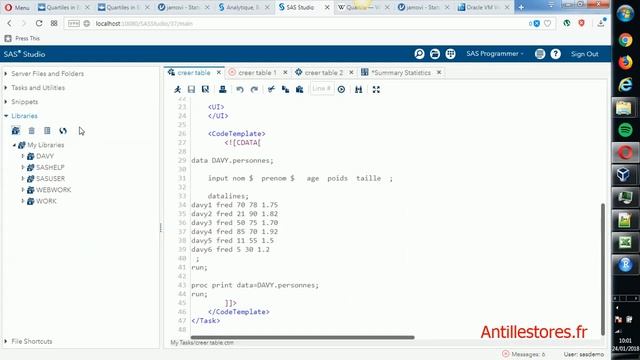Open Find and Replace binoculars icon

[x=359, y=89]
